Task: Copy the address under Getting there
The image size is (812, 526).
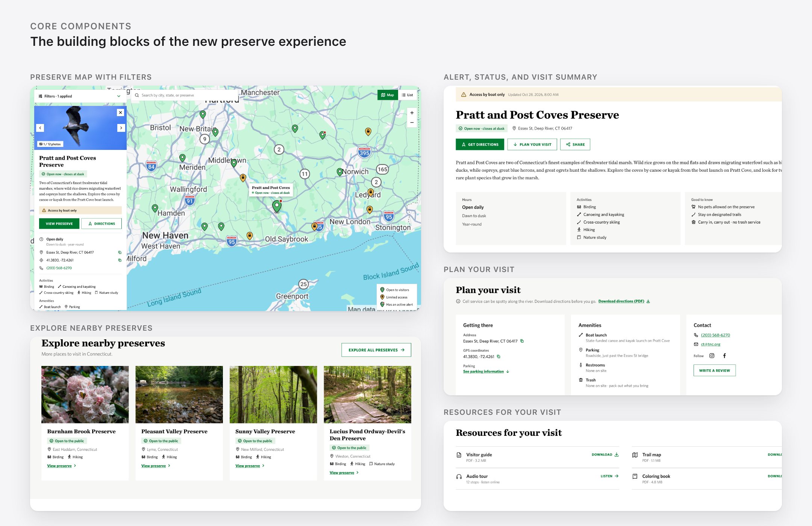Action: 522,341
